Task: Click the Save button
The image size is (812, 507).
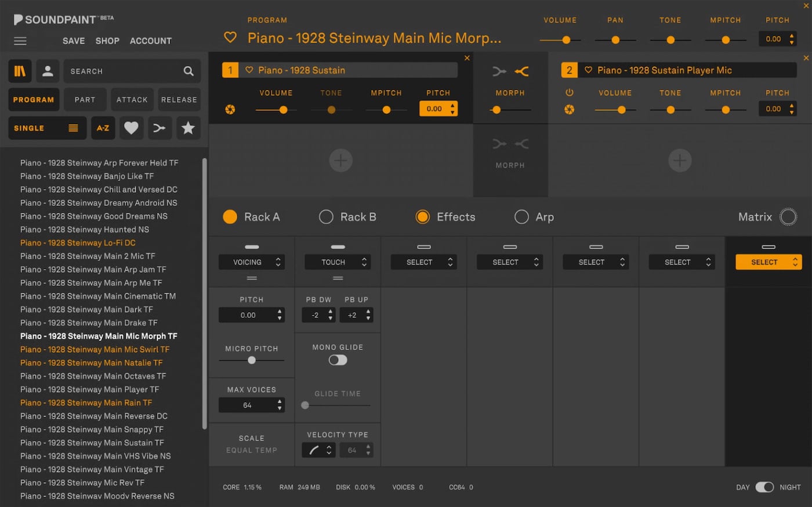Action: pyautogui.click(x=74, y=41)
